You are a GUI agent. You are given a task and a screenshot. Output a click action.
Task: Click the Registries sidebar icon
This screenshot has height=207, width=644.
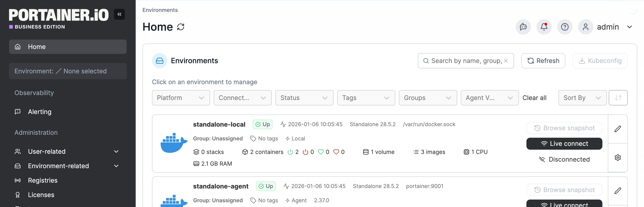[x=17, y=180]
